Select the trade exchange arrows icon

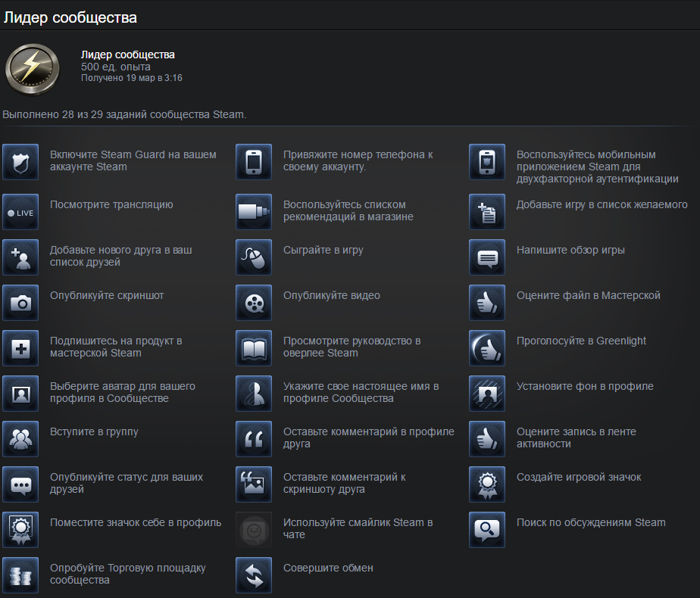(x=254, y=575)
